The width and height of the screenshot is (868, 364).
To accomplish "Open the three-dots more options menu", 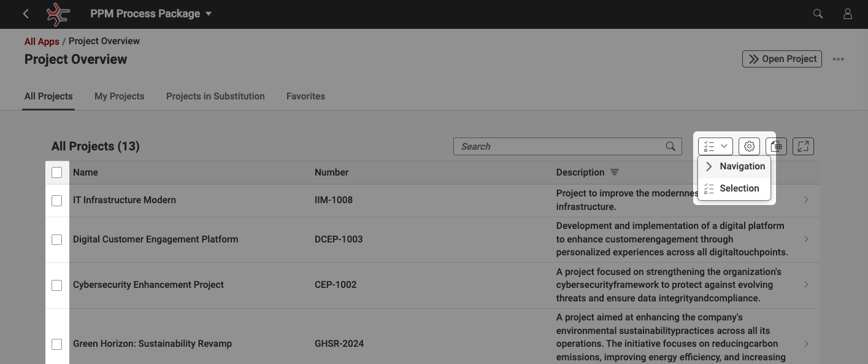I will click(x=838, y=59).
